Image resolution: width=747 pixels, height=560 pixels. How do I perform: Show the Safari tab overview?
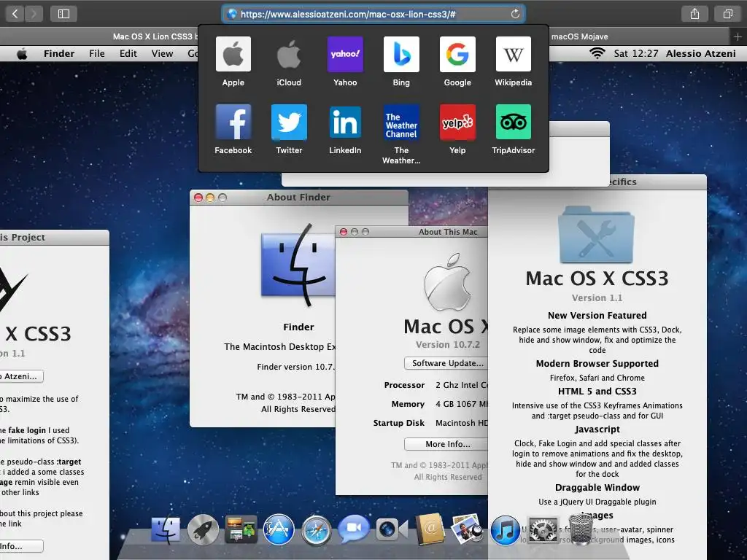click(x=727, y=14)
